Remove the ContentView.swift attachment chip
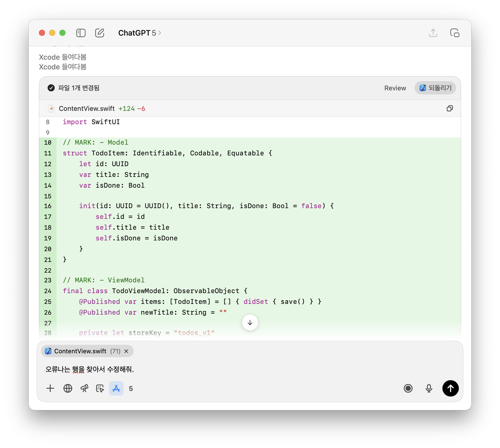The image size is (500, 448). [126, 351]
